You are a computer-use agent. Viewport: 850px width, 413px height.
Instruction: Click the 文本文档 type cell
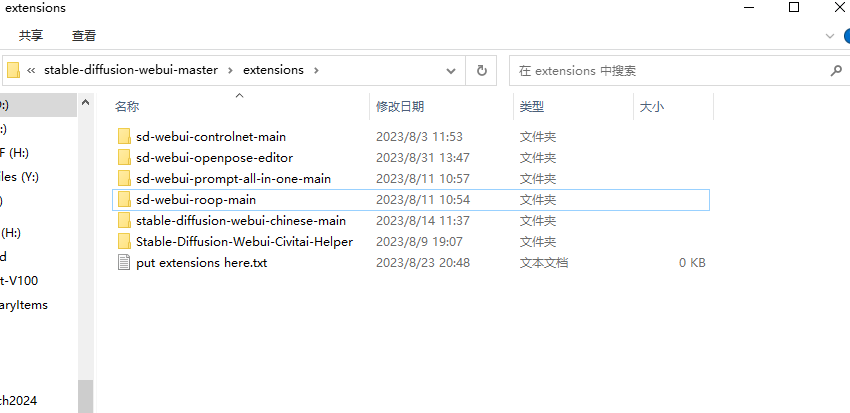(x=544, y=263)
